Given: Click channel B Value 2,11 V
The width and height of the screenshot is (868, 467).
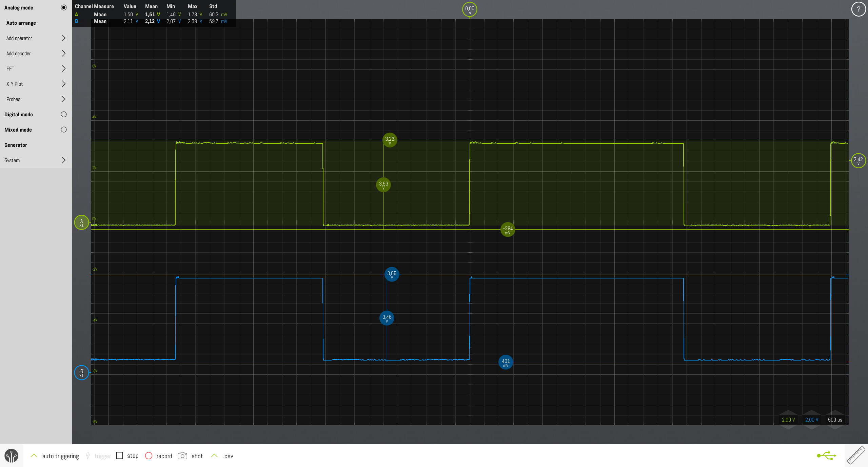Looking at the screenshot, I should (x=131, y=21).
